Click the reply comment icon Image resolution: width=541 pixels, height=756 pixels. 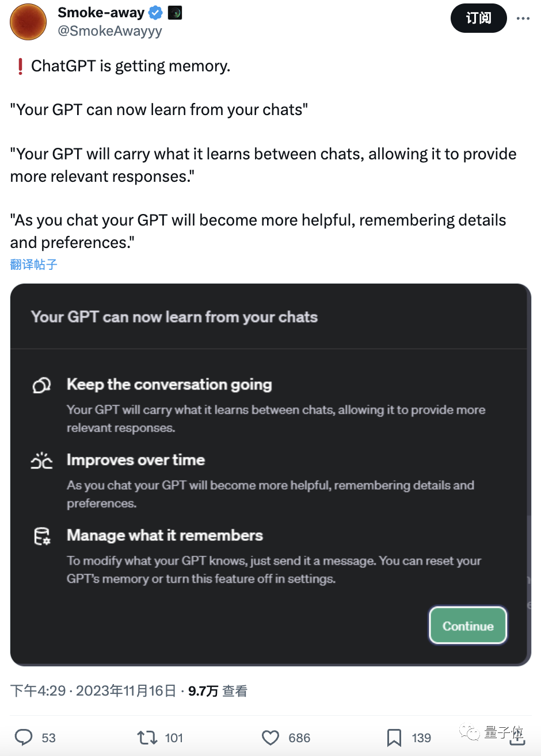pos(24,737)
